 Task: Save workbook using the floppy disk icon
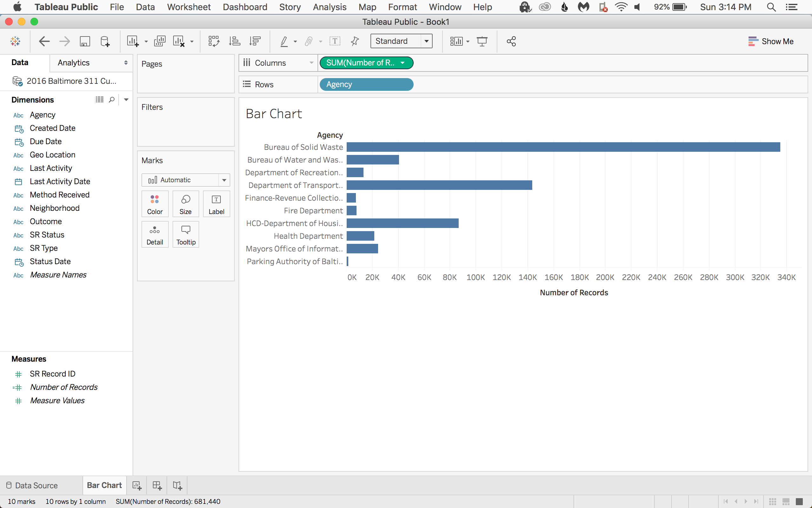[x=85, y=41]
